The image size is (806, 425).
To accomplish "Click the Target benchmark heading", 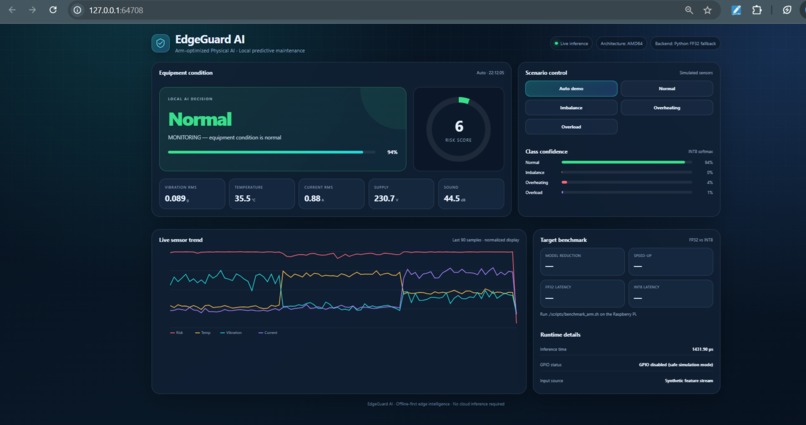I will (x=563, y=240).
